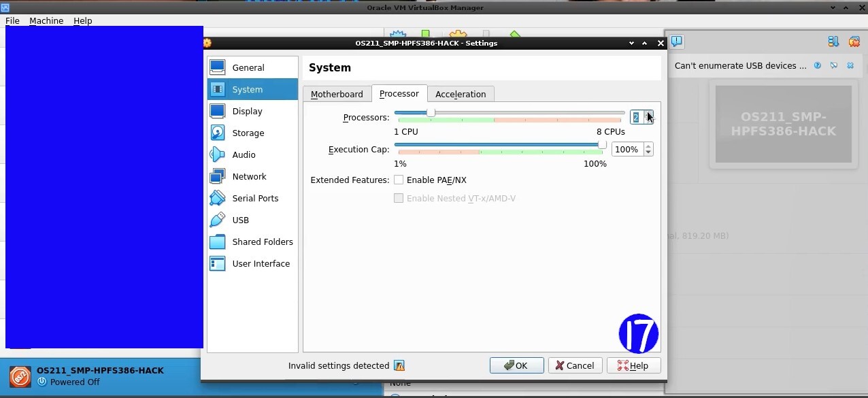This screenshot has height=398, width=868.
Task: Toggle Enable Nested VT-x/AMD-V checkbox
Action: (399, 198)
